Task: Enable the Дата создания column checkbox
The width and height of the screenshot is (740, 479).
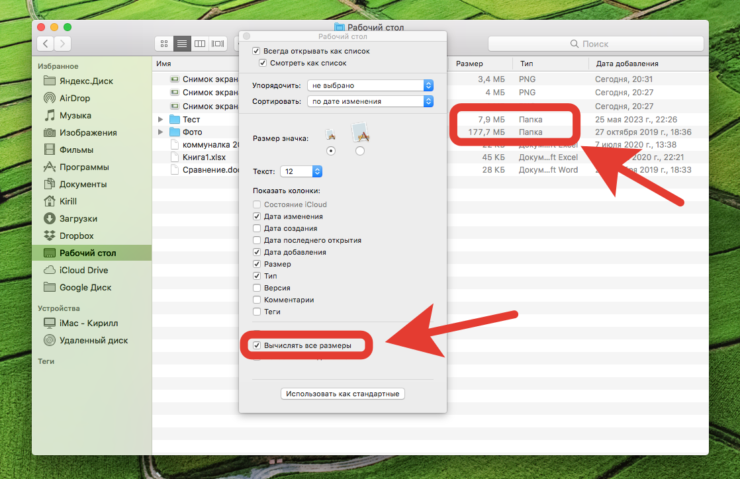Action: (257, 228)
